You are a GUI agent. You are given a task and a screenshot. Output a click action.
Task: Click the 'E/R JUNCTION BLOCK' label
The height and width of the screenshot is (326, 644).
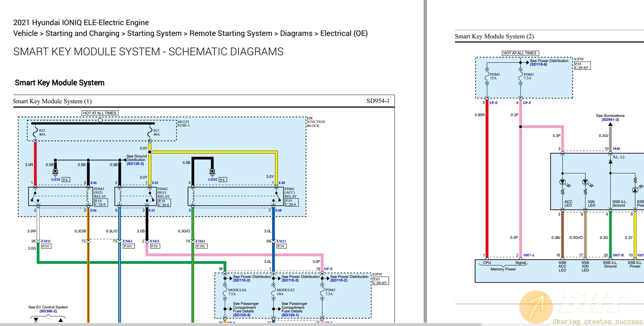(x=316, y=122)
